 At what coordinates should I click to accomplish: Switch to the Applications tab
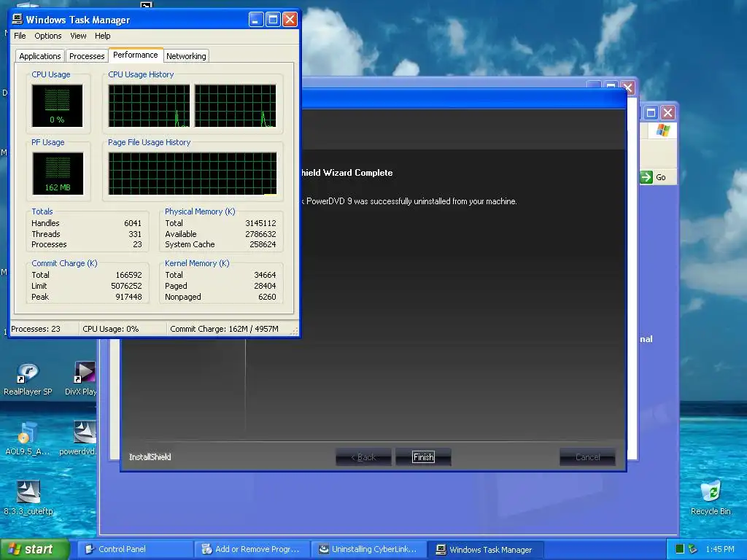point(40,56)
